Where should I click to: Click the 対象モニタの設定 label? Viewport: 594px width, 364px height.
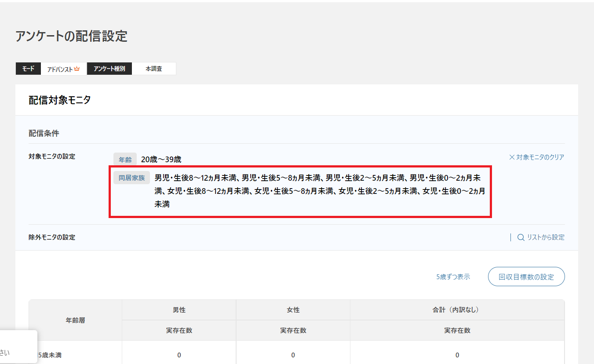tap(52, 157)
